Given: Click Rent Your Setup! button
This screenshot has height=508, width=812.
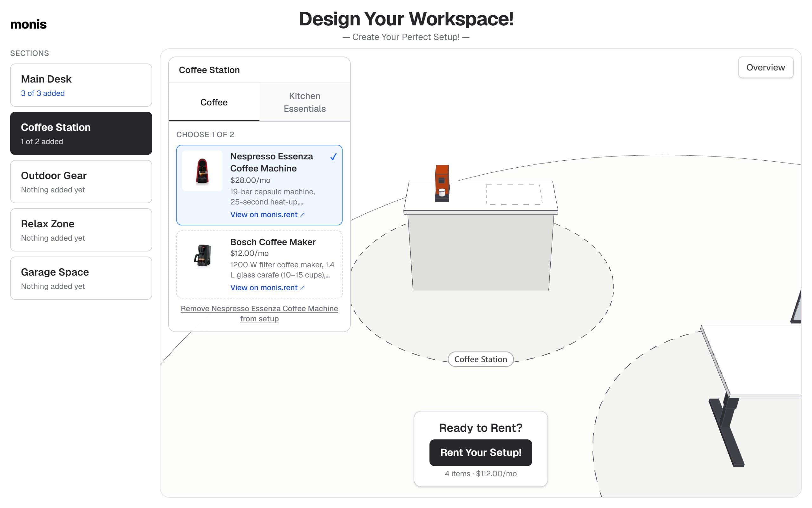Looking at the screenshot, I should click(481, 452).
